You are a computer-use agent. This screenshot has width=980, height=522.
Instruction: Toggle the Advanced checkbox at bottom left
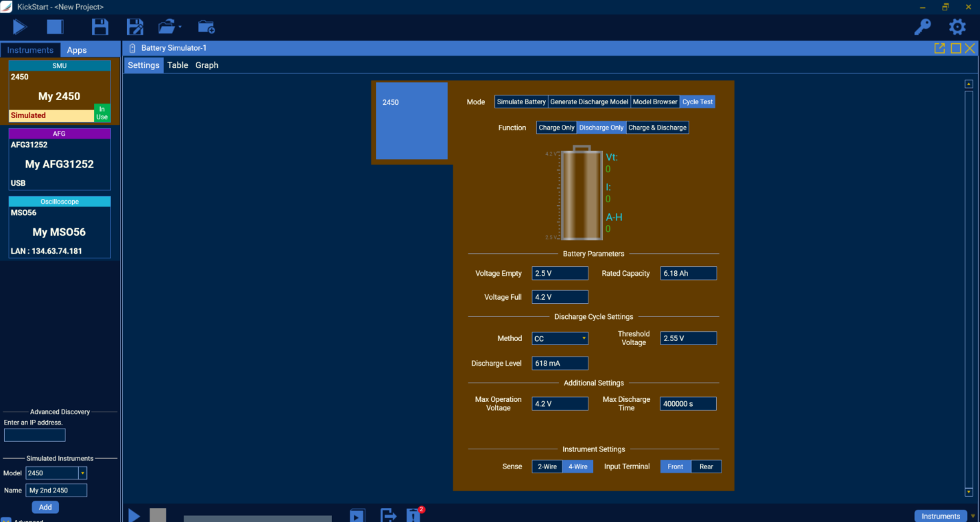pyautogui.click(x=5, y=520)
